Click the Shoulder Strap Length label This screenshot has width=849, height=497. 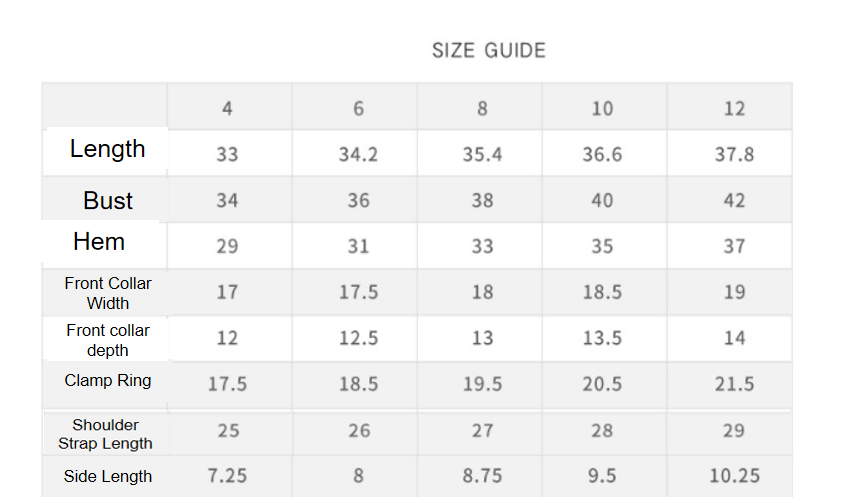[x=105, y=434]
